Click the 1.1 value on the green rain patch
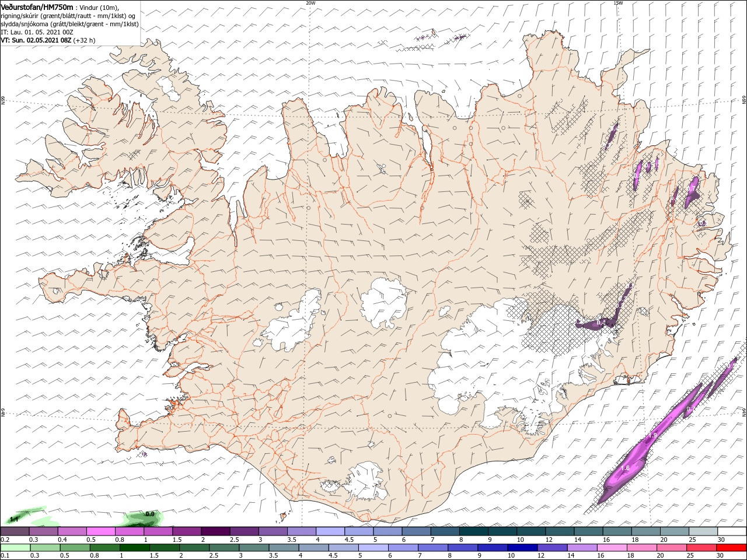Viewport: 747px width, 560px height. 15,519
